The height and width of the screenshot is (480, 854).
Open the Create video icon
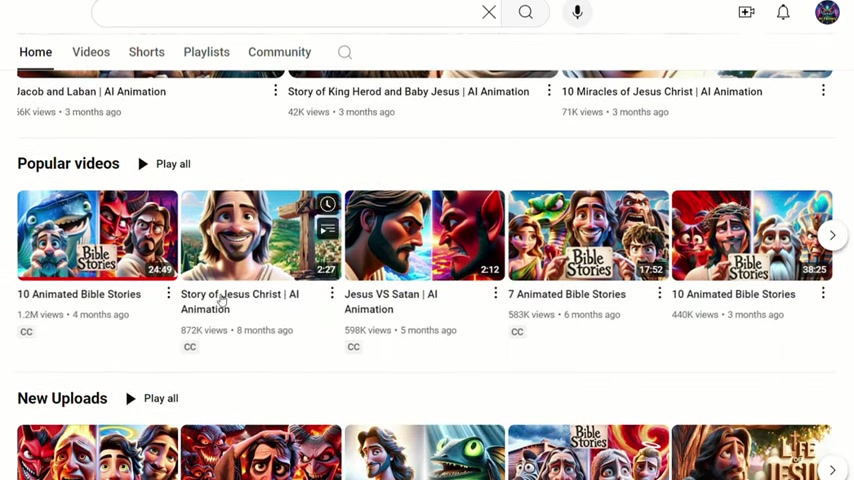coord(746,12)
